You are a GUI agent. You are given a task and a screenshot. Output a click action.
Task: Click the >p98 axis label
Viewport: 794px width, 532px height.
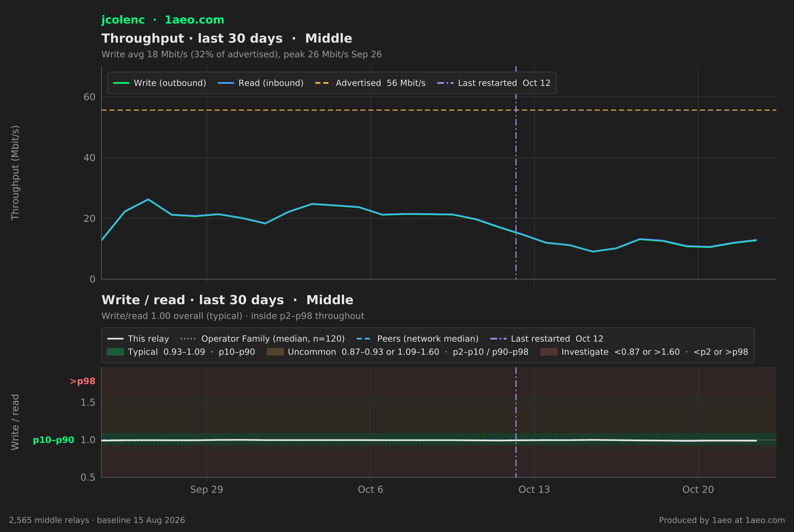tap(83, 381)
